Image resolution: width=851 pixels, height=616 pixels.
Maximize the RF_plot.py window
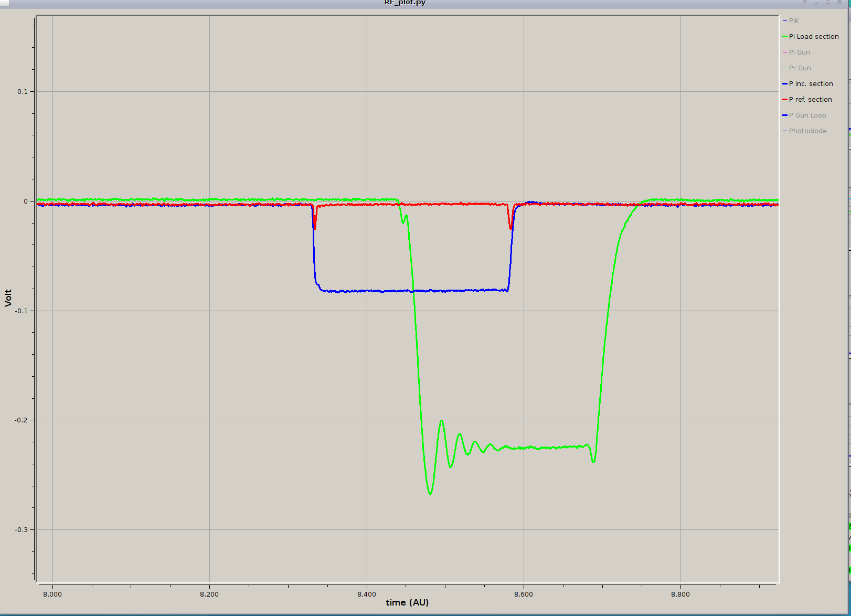pyautogui.click(x=828, y=2)
